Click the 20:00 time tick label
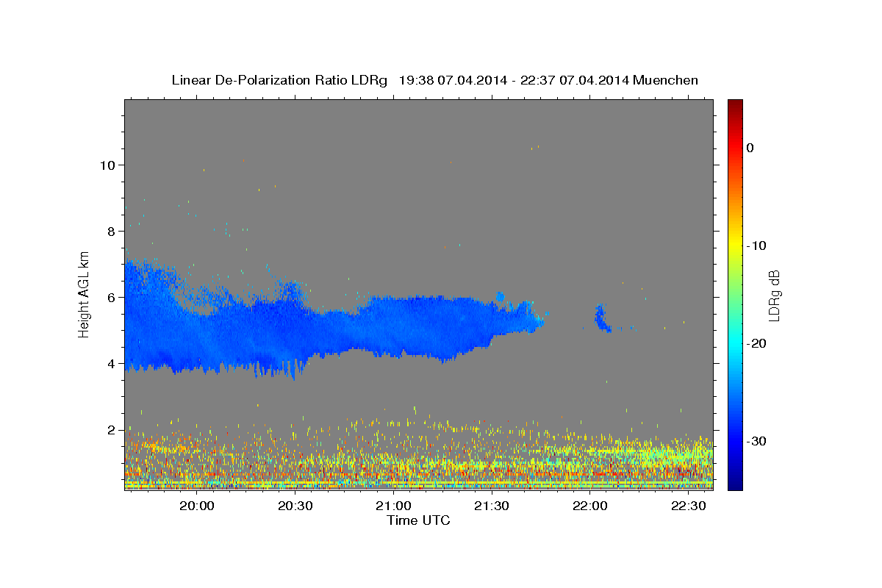Image resolution: width=882 pixels, height=588 pixels. [197, 506]
